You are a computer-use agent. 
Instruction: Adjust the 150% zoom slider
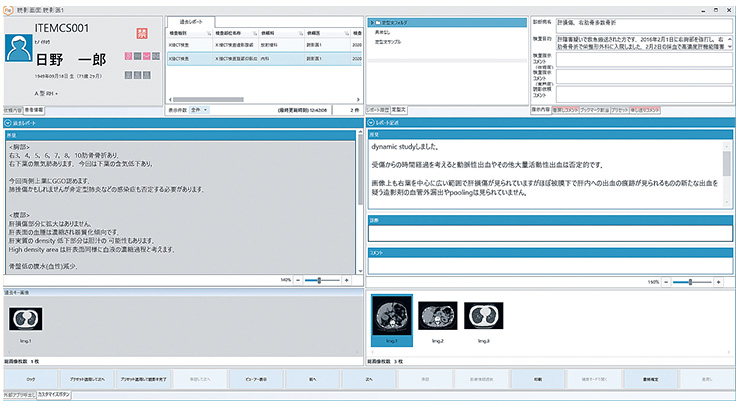pos(689,282)
